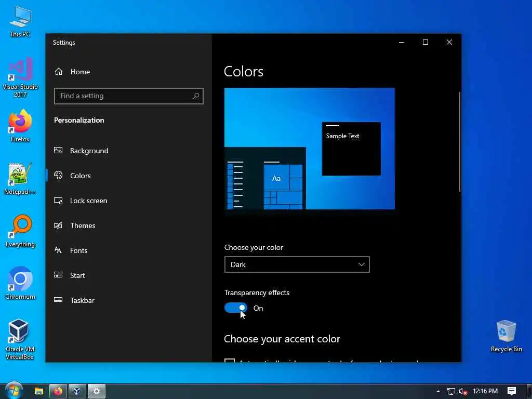Click the Transparency effects label
The width and height of the screenshot is (532, 399).
click(x=257, y=292)
